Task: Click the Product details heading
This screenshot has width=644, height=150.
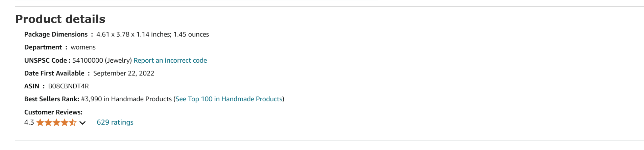Action: pos(61,19)
